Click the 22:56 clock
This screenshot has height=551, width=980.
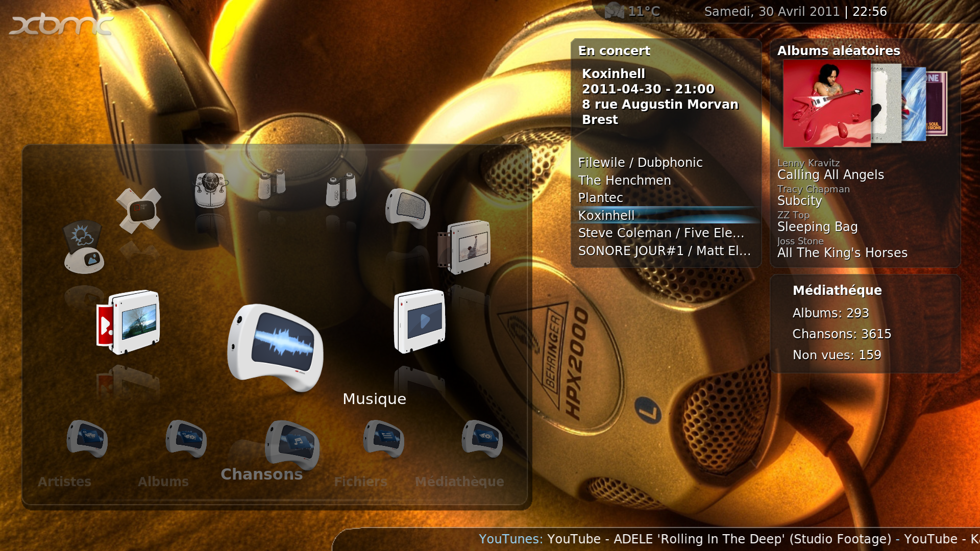869,11
